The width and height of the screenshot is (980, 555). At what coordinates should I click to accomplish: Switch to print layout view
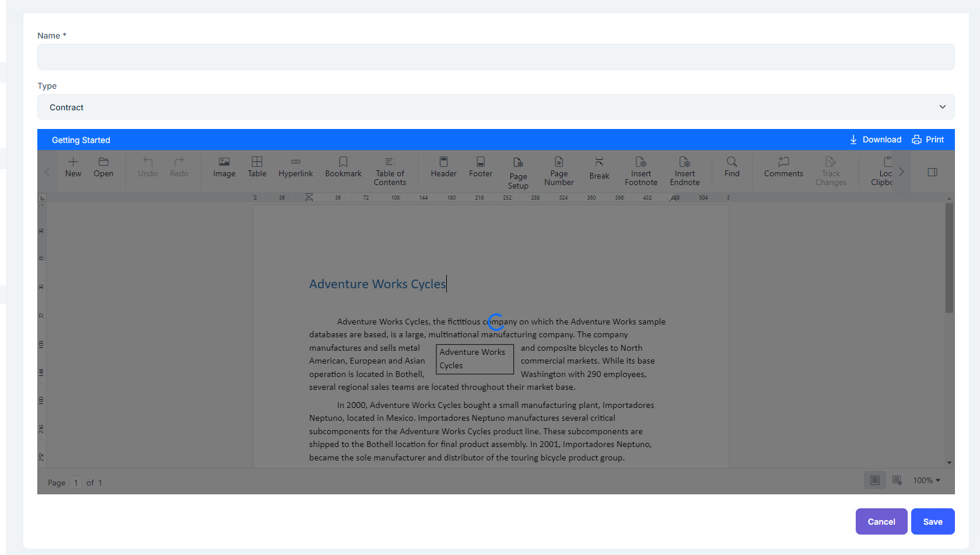(x=874, y=480)
